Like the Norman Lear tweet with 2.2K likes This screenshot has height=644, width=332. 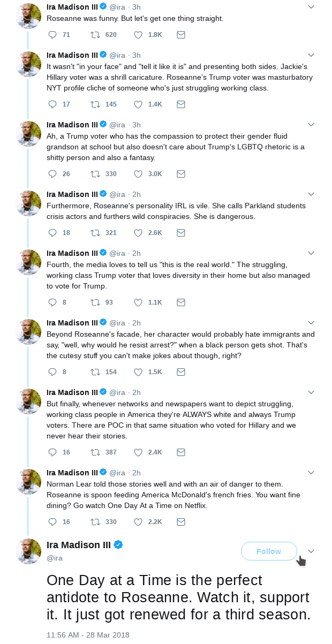138,522
